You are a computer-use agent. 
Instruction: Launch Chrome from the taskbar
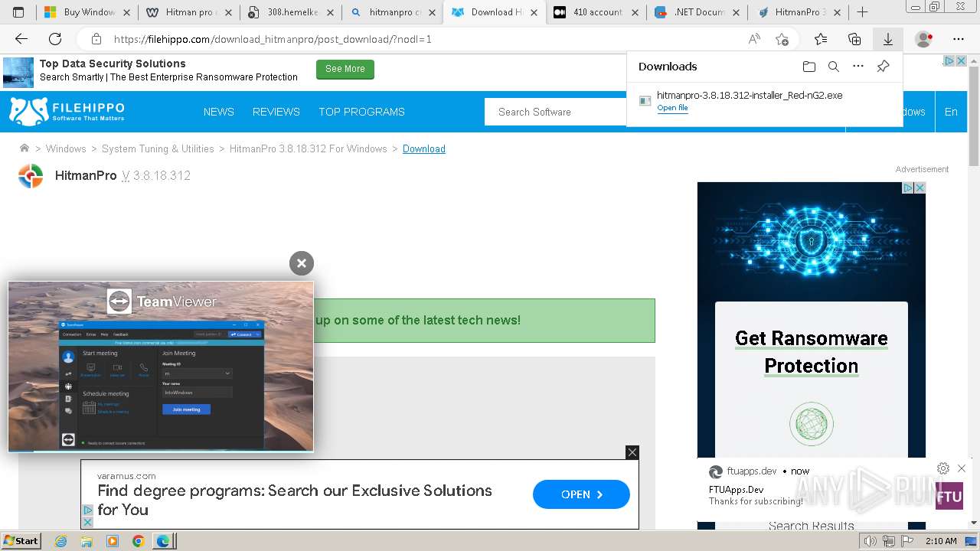(138, 541)
